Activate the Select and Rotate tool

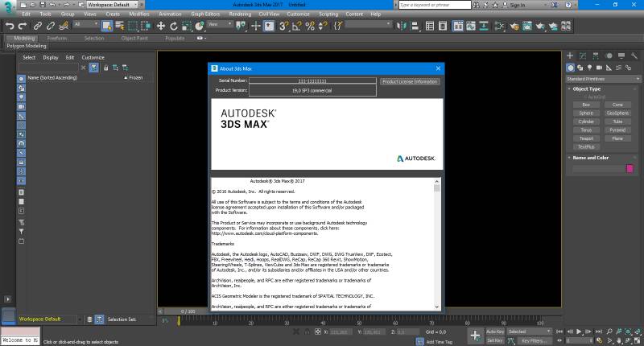[x=174, y=27]
